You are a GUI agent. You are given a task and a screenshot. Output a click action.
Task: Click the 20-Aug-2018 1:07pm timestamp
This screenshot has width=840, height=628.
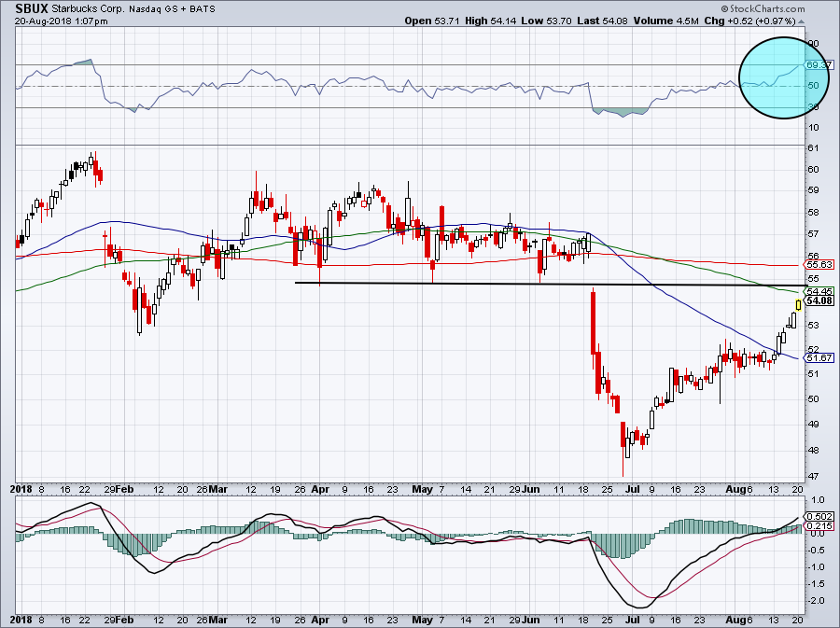point(61,21)
